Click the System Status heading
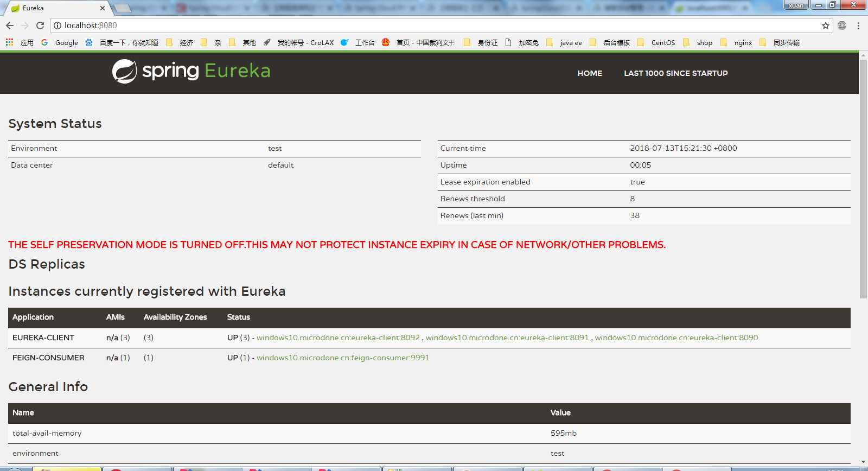868x471 pixels. click(x=55, y=124)
